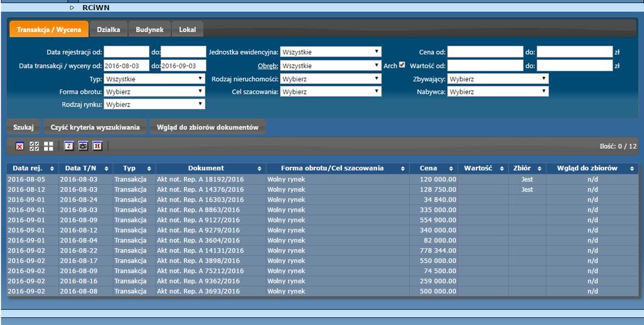Image resolution: width=644 pixels, height=325 pixels.
Task: Follow the Obręb label link
Action: click(268, 66)
